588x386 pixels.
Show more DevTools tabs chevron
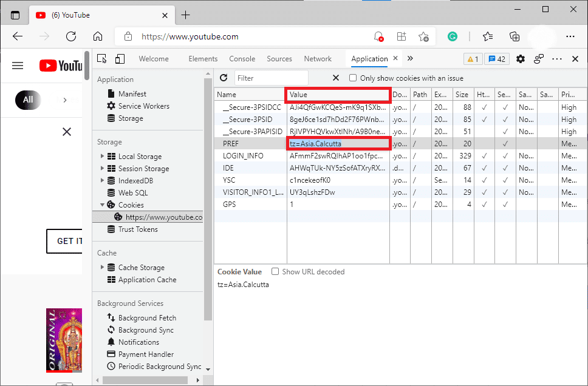(x=410, y=58)
